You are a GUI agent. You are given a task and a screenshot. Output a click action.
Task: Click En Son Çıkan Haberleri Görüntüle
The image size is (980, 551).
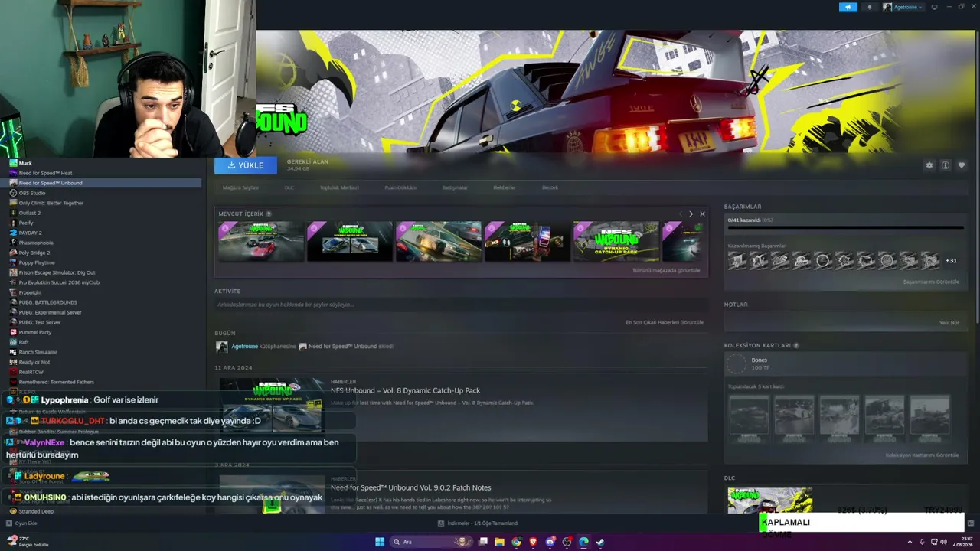(x=665, y=322)
